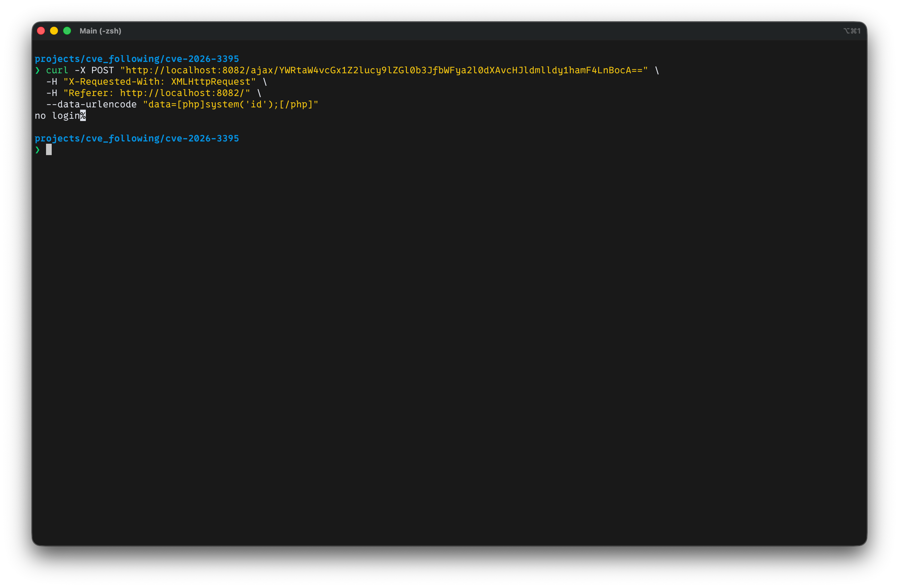Click the green prompt chevron on last line
The width and height of the screenshot is (899, 588).
[x=38, y=150]
